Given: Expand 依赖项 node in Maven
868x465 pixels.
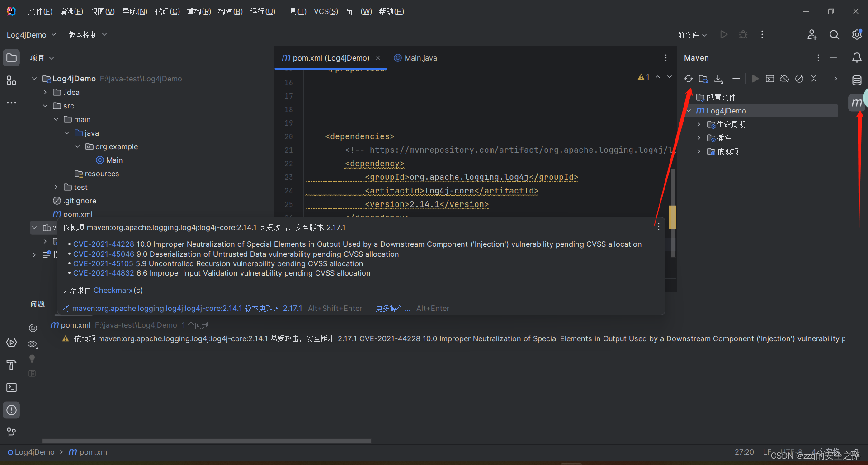Looking at the screenshot, I should pos(699,151).
